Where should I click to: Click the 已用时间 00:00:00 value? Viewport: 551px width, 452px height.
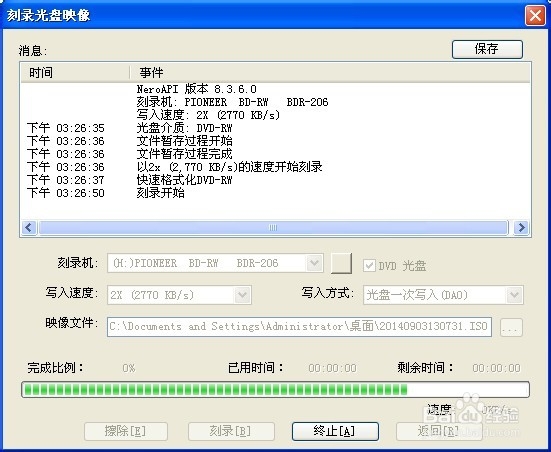(332, 368)
